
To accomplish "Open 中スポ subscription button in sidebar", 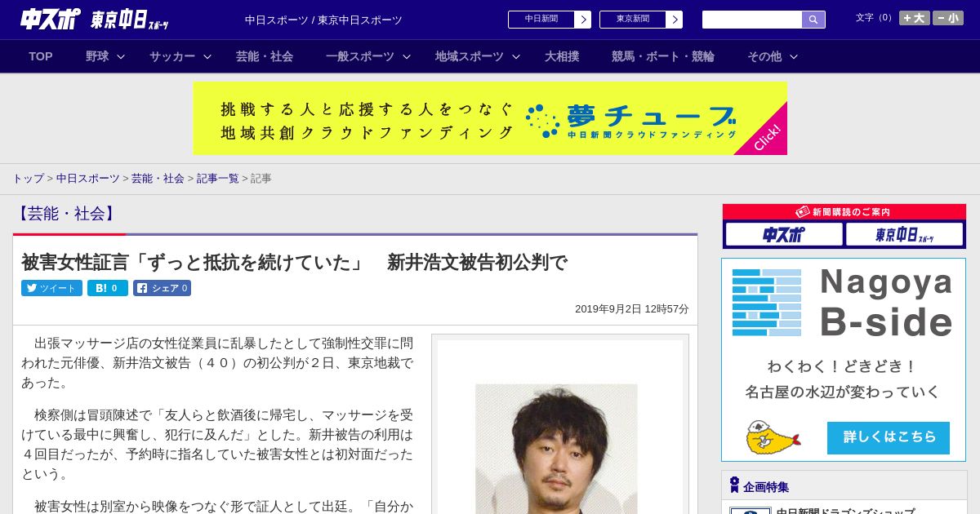I will coord(784,235).
